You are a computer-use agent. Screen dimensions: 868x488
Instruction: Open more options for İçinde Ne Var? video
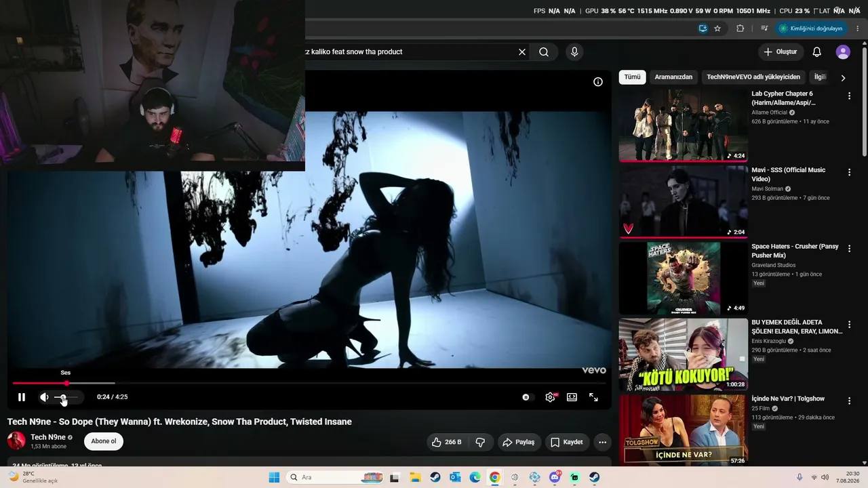click(849, 401)
